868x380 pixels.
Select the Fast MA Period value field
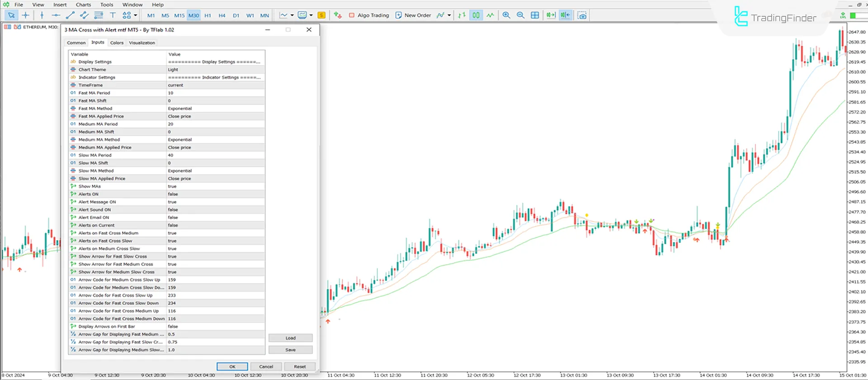(215, 93)
